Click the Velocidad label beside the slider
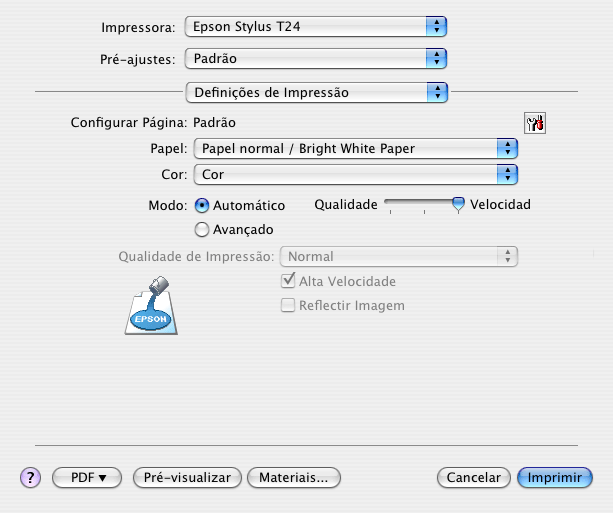The height and width of the screenshot is (513, 613). [x=500, y=204]
